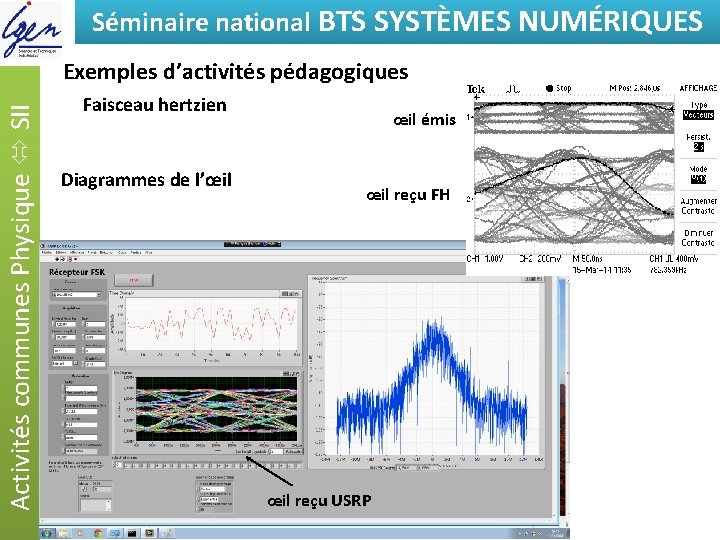Select oscilloscope Persist. option
The image size is (720, 540).
(x=698, y=142)
